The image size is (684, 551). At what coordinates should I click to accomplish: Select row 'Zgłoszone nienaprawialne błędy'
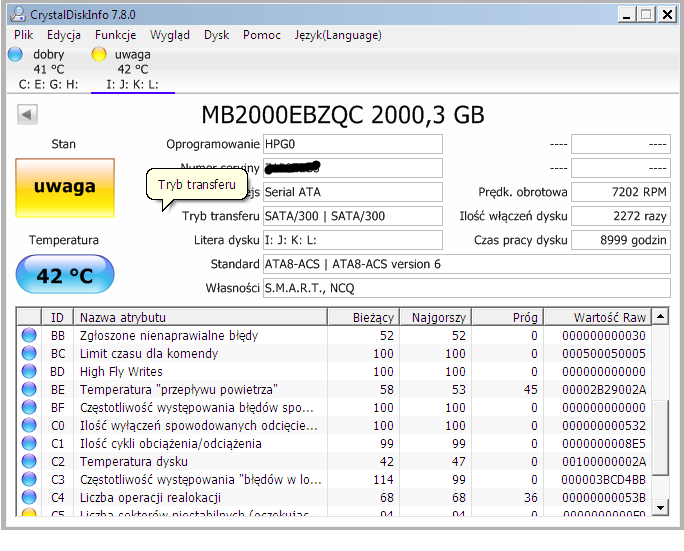[x=334, y=335]
